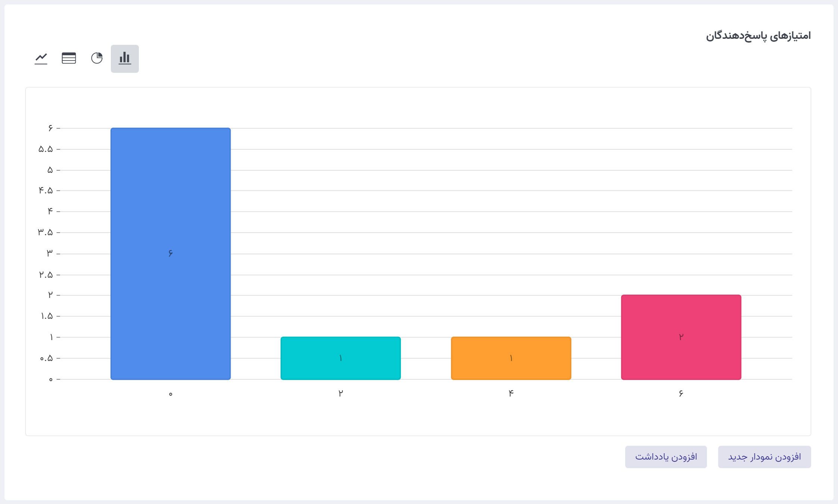
Task: Show results as a table
Action: point(69,59)
